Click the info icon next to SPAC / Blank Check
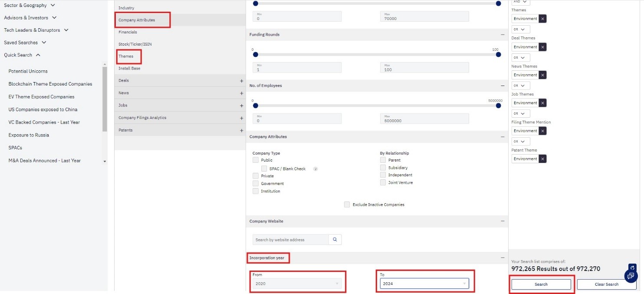Image resolution: width=644 pixels, height=294 pixels. click(315, 169)
